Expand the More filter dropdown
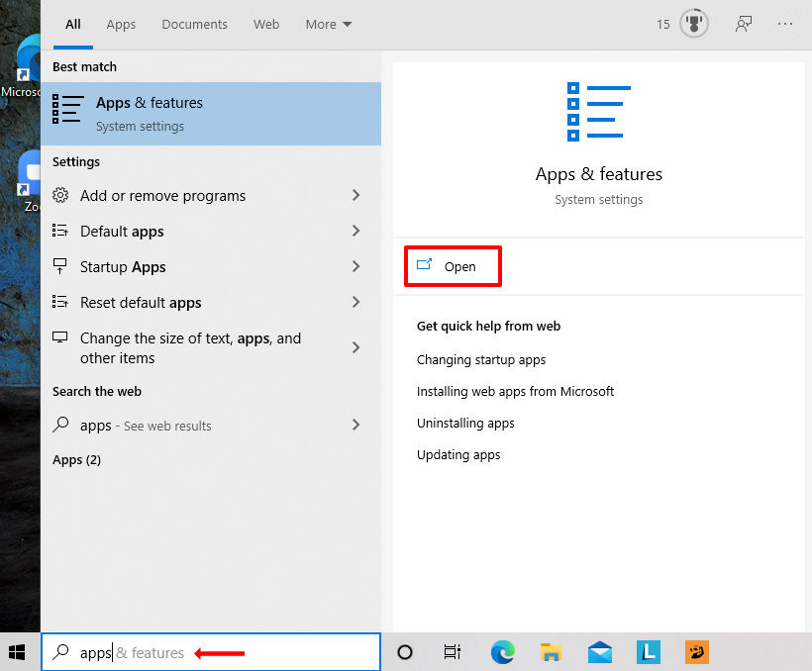Viewport: 812px width, 671px height. pyautogui.click(x=329, y=24)
